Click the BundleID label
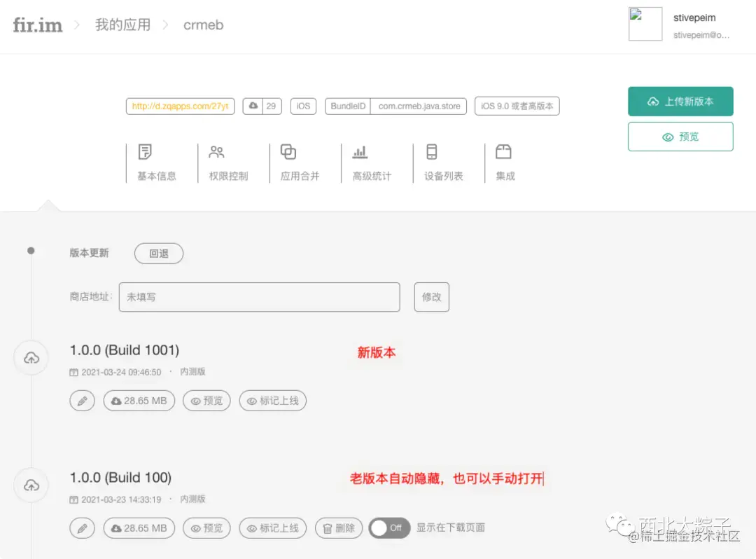Screen dimensions: 756x559 tap(348, 106)
